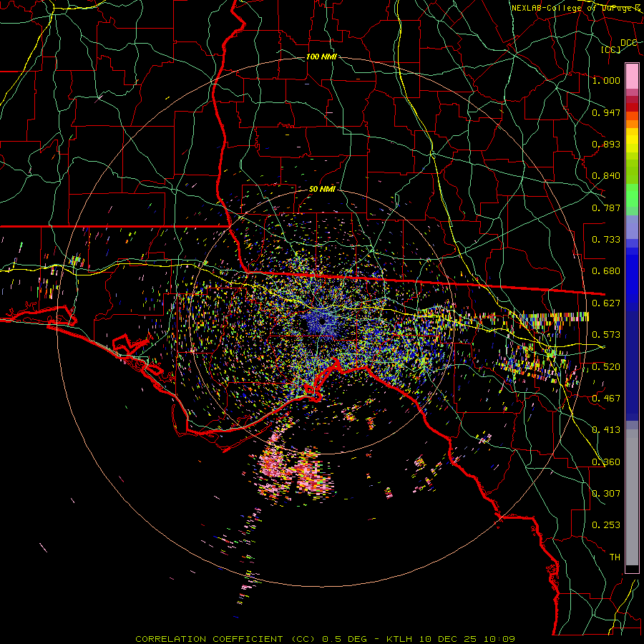Click the 0.787 scale value
The width and height of the screenshot is (644, 644).
click(606, 208)
